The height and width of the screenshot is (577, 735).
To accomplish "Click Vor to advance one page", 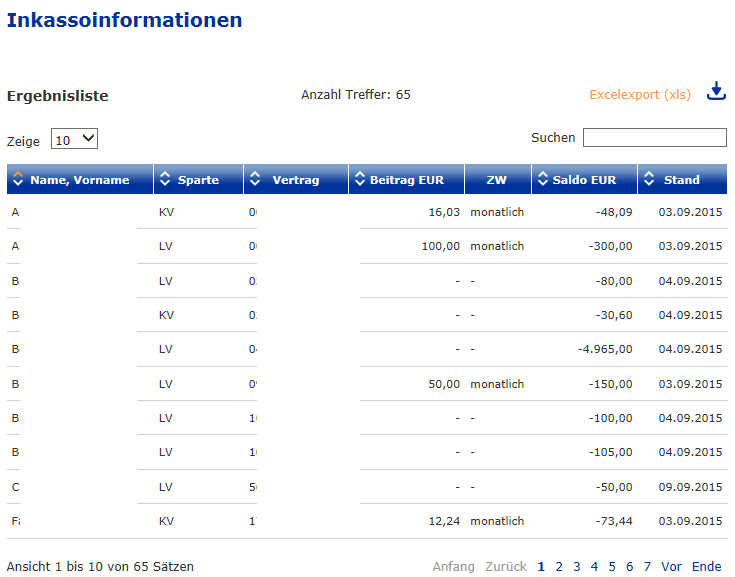I will pyautogui.click(x=671, y=567).
